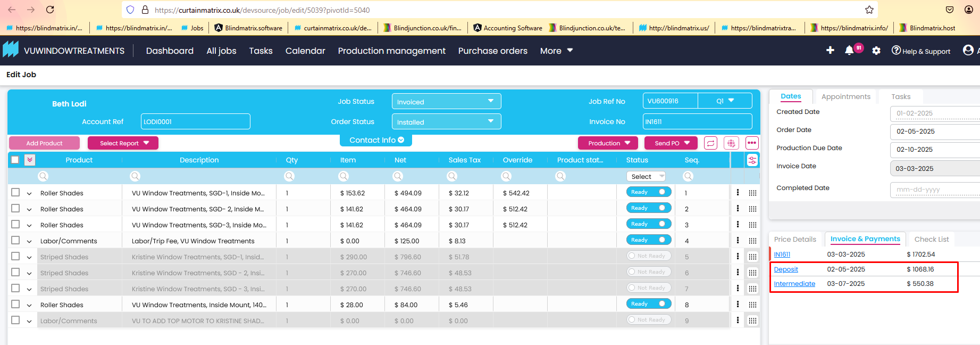
Task: Check the select-all checkbox in table header
Action: coord(15,160)
